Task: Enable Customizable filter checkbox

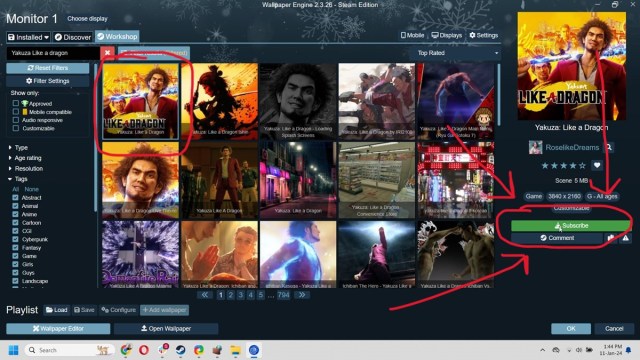Action: pos(16,128)
